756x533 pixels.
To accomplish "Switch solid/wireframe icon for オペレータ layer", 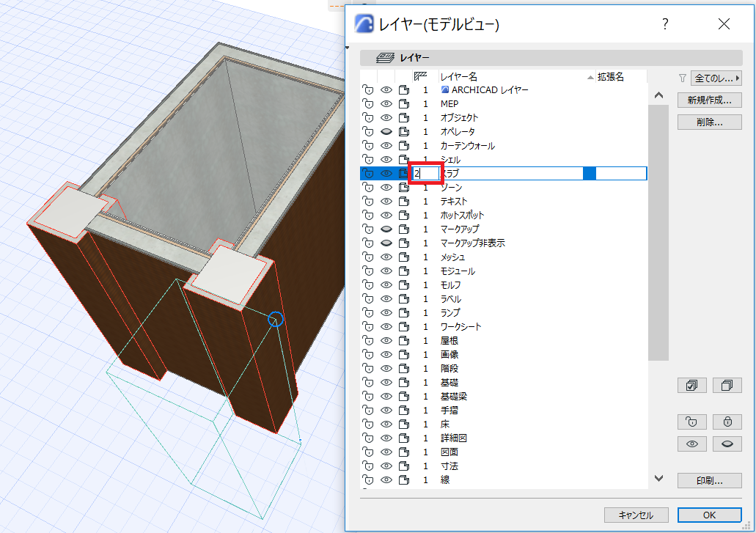I will pos(404,131).
